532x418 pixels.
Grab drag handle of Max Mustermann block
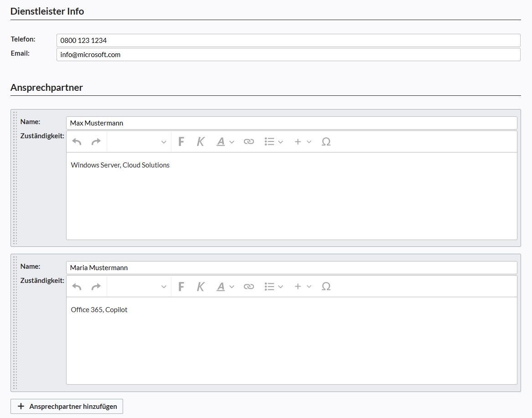pyautogui.click(x=15, y=178)
